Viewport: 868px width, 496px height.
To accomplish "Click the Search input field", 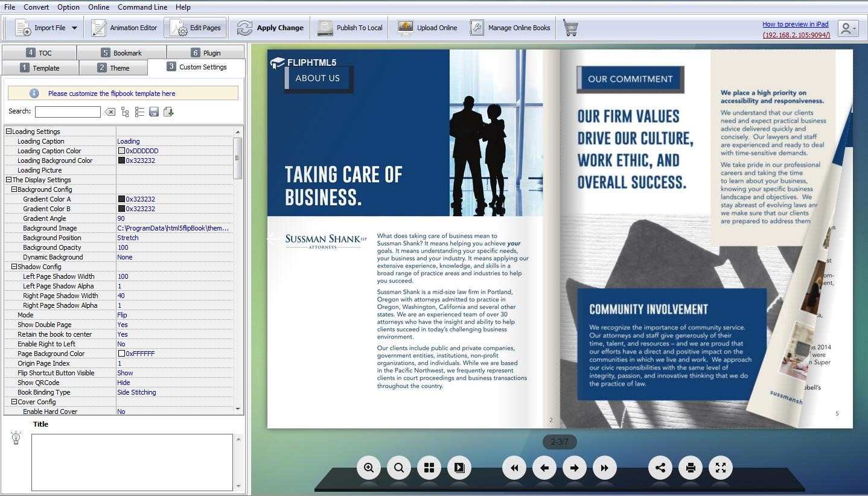I will [x=68, y=112].
